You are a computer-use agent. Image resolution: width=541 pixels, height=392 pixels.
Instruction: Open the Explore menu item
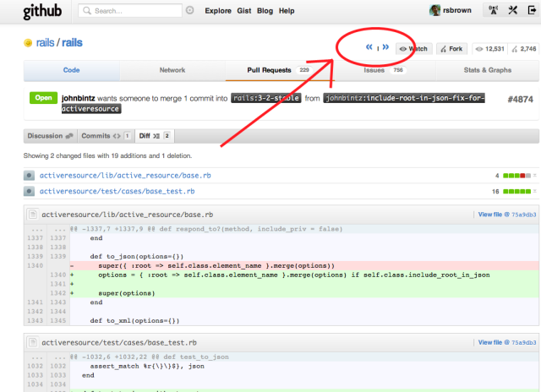pyautogui.click(x=218, y=11)
